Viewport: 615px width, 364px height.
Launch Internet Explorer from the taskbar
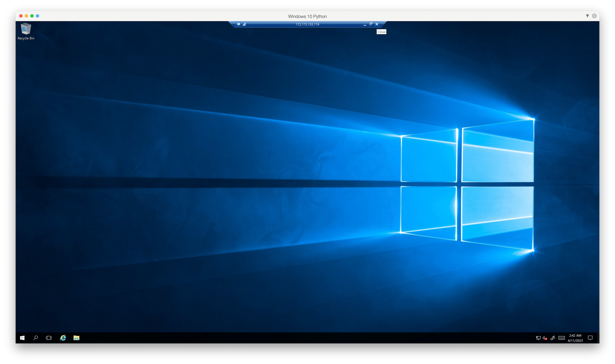tap(63, 338)
